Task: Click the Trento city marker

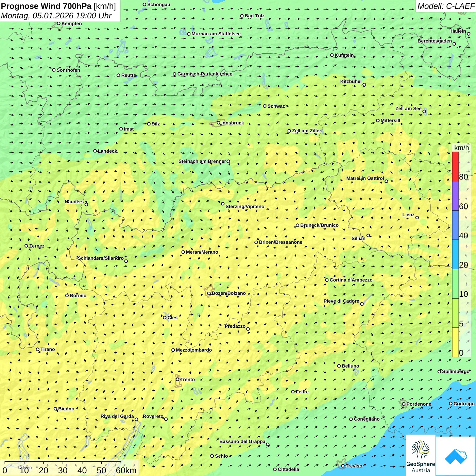Action: [177, 379]
